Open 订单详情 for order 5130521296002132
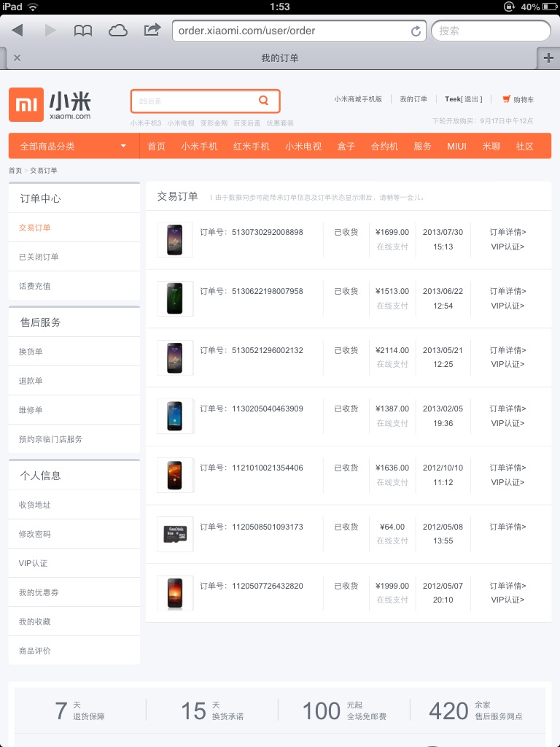The width and height of the screenshot is (560, 747). click(507, 350)
